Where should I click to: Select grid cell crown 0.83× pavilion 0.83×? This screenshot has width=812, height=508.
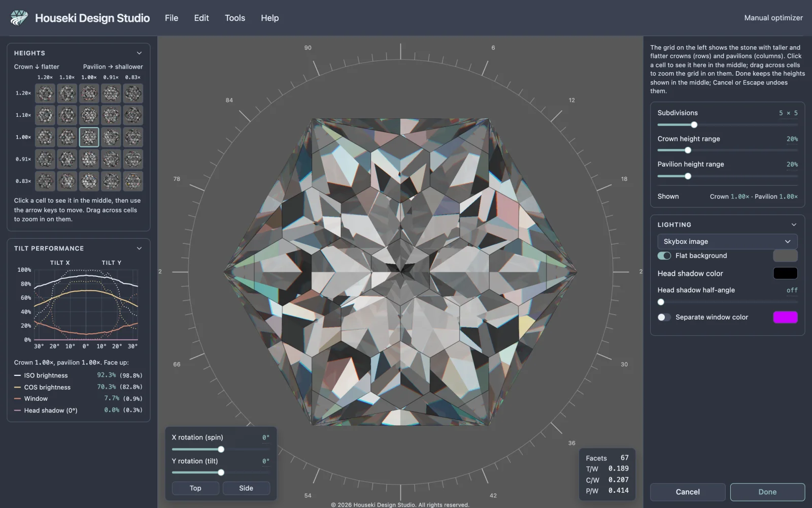tap(133, 181)
